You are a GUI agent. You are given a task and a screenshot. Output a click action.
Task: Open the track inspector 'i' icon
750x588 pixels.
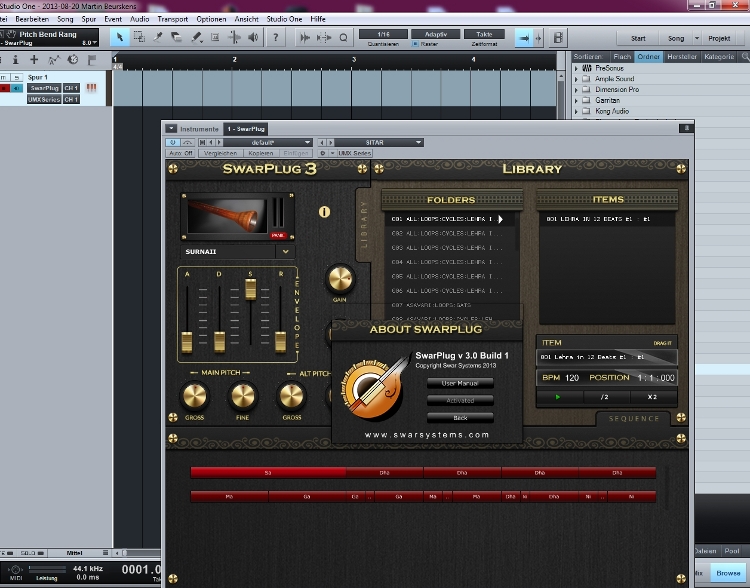[x=15, y=59]
